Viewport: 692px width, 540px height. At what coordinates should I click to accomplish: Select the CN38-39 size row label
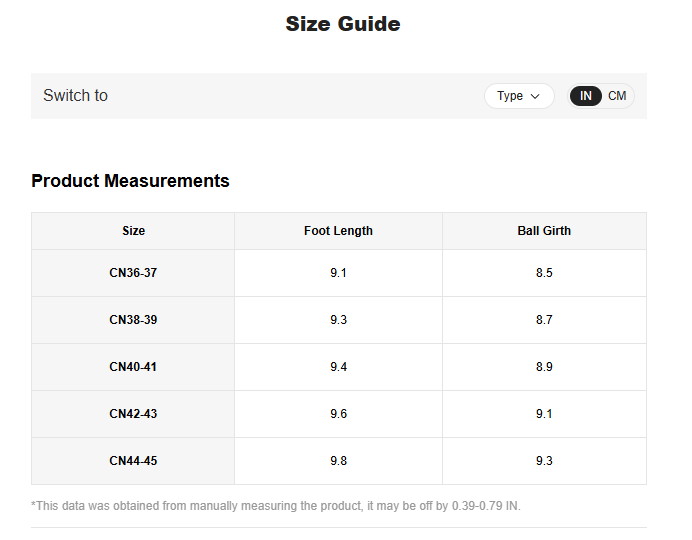pos(133,320)
